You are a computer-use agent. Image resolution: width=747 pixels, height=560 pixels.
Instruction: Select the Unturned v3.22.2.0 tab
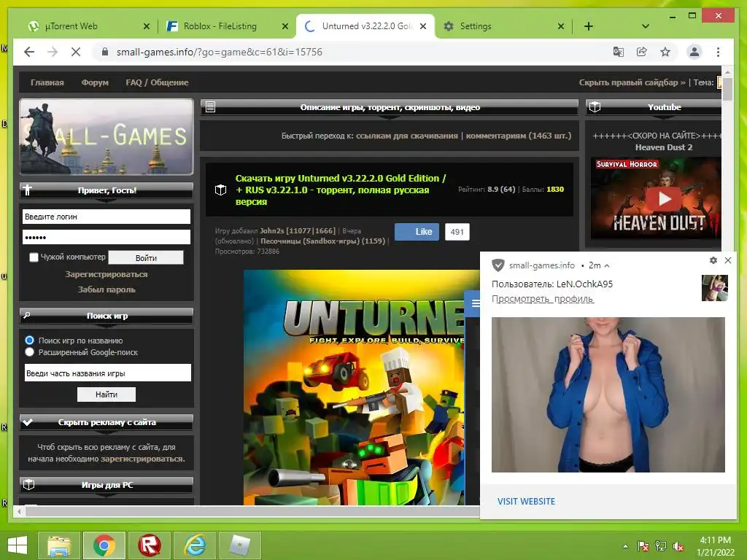(366, 26)
